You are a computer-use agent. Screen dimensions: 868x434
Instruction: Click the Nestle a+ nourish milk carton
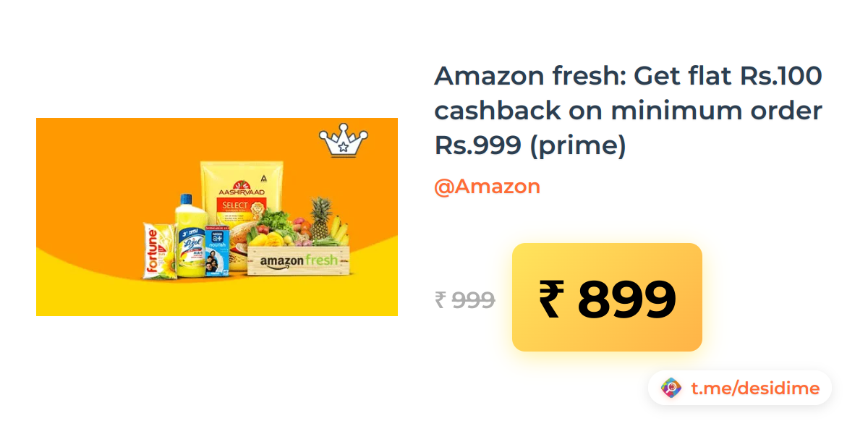tap(217, 250)
